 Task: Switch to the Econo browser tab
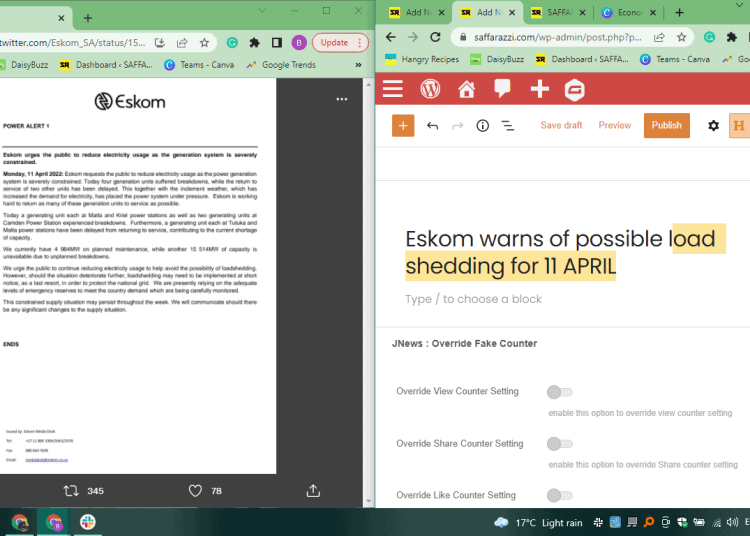(x=629, y=13)
